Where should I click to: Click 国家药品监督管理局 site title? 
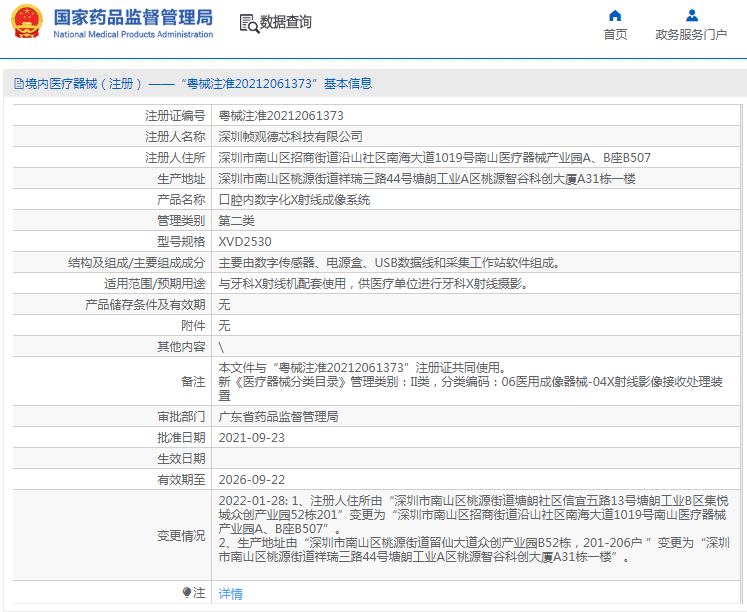click(x=133, y=17)
